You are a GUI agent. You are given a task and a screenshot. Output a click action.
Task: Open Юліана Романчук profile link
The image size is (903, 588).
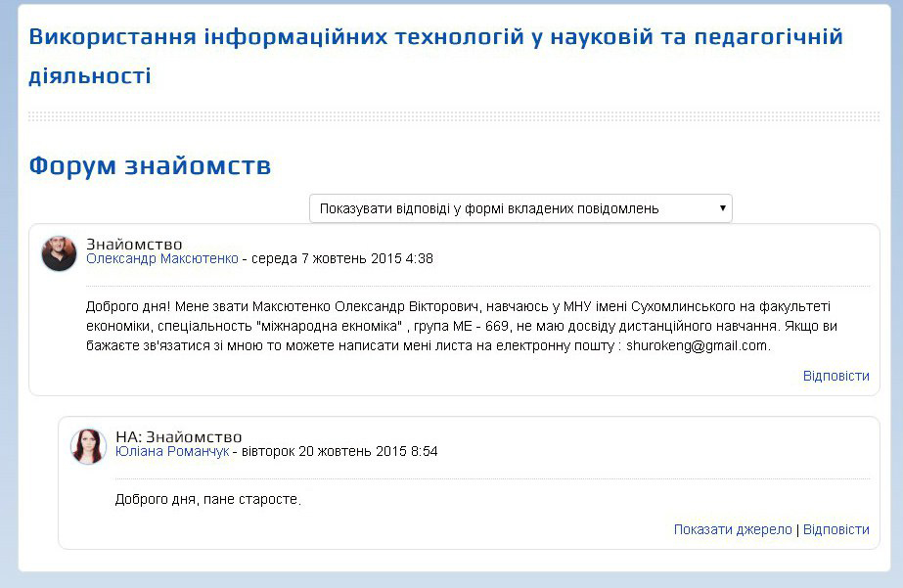(x=172, y=451)
